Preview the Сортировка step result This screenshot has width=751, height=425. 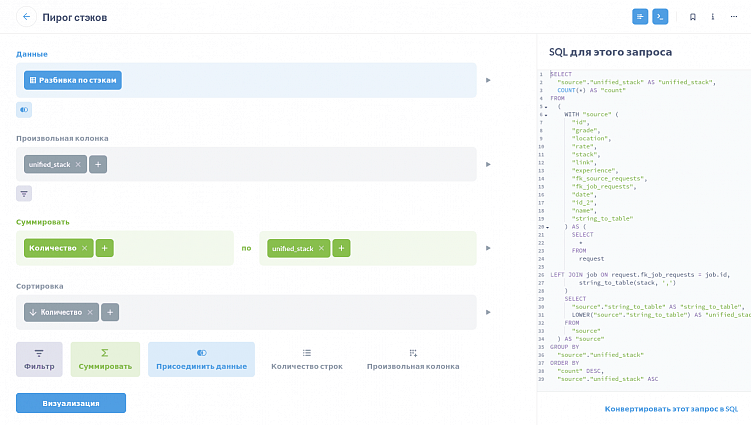(x=488, y=312)
